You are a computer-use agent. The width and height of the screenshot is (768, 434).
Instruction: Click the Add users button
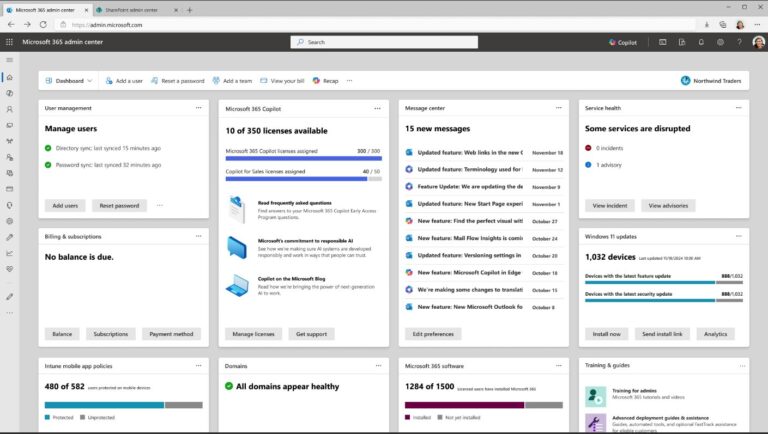tap(65, 206)
